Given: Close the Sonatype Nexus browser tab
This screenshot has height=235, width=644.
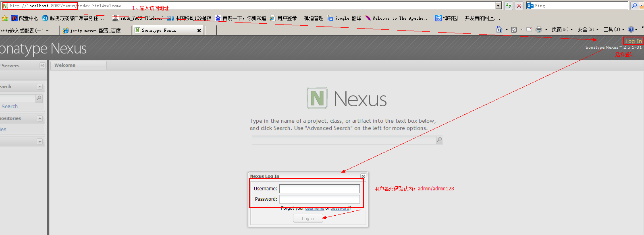Looking at the screenshot, I should (199, 31).
